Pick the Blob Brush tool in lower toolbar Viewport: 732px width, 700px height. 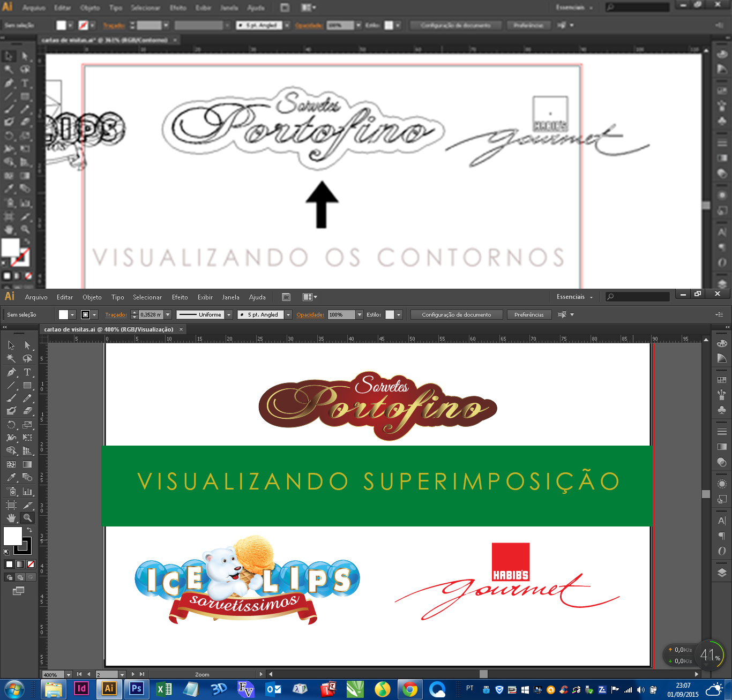pos(11,411)
